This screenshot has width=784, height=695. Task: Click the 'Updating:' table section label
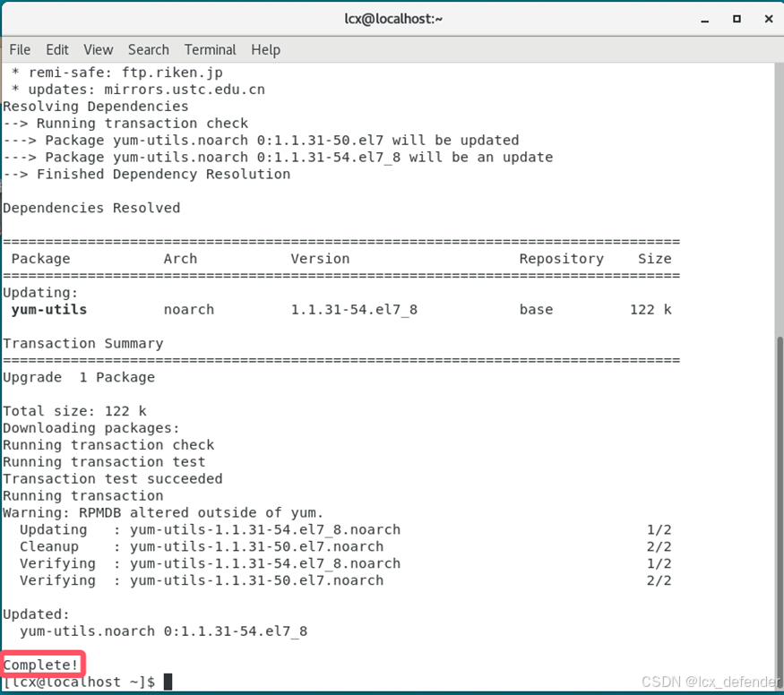coord(41,293)
